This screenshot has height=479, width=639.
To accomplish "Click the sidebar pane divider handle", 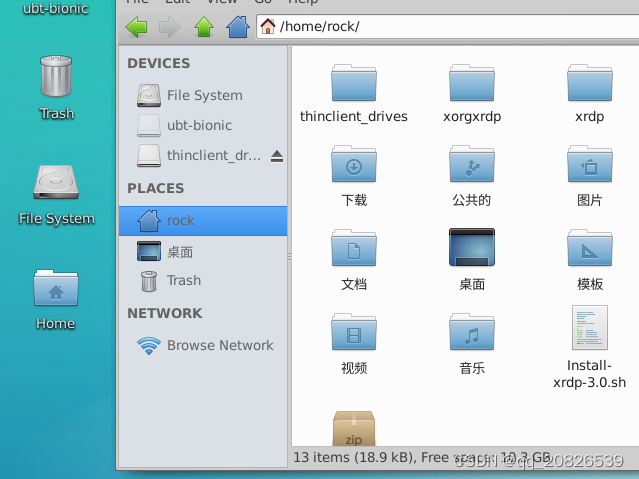I will (x=289, y=256).
